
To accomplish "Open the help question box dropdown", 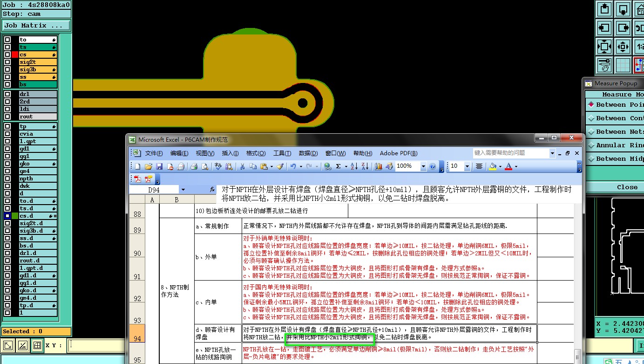I will (553, 153).
